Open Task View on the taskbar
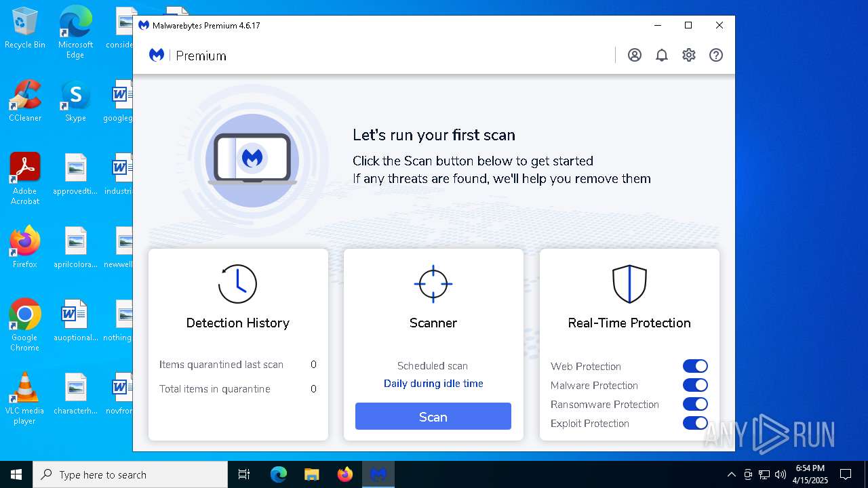868x488 pixels. click(x=244, y=474)
